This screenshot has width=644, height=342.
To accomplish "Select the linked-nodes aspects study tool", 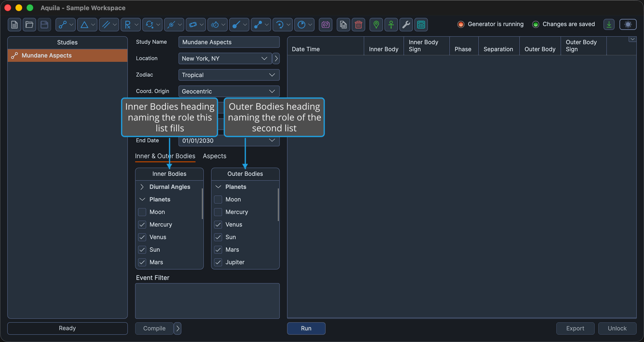I will tap(66, 25).
